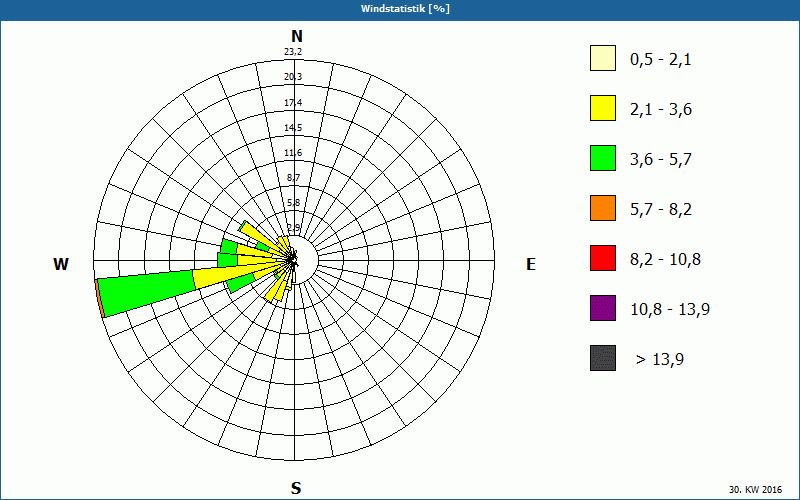Click the N compass label

[x=296, y=37]
